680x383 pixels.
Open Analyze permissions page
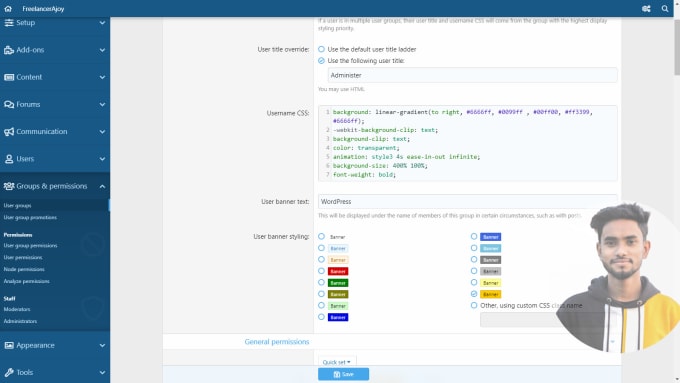(x=26, y=281)
